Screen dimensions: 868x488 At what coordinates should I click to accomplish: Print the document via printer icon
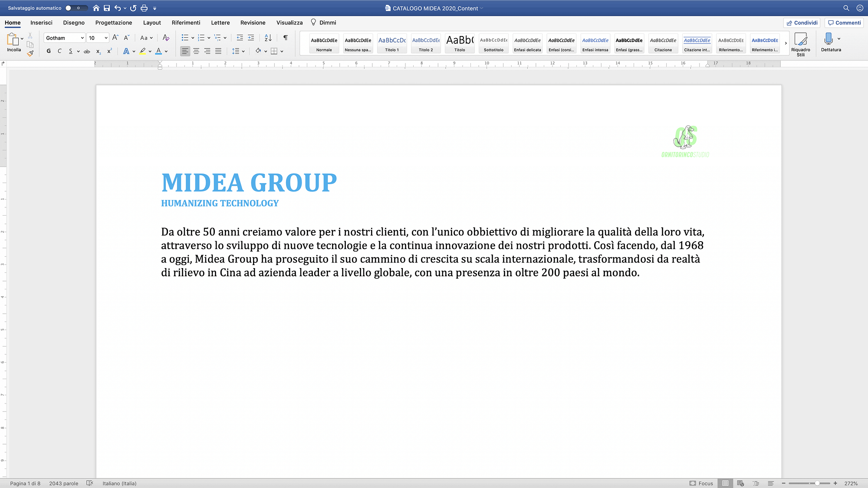[x=144, y=8]
